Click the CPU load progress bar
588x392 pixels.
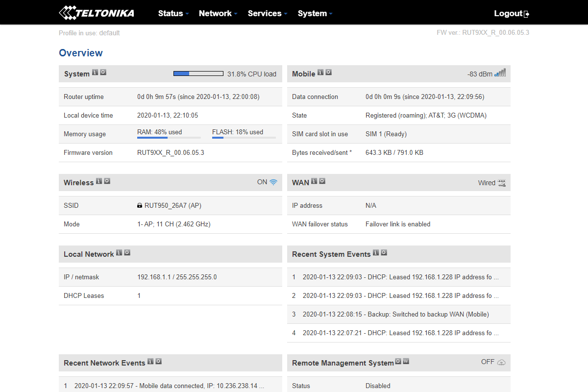click(198, 74)
